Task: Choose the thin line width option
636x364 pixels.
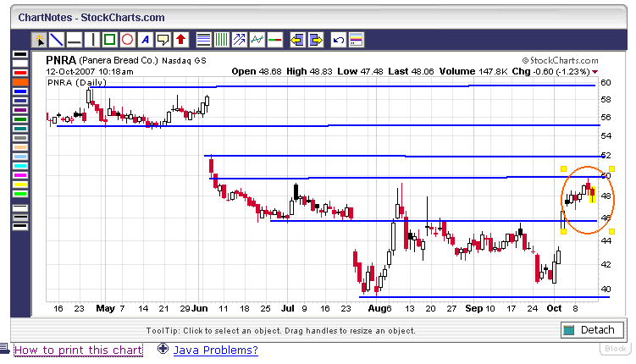Action: click(x=20, y=208)
